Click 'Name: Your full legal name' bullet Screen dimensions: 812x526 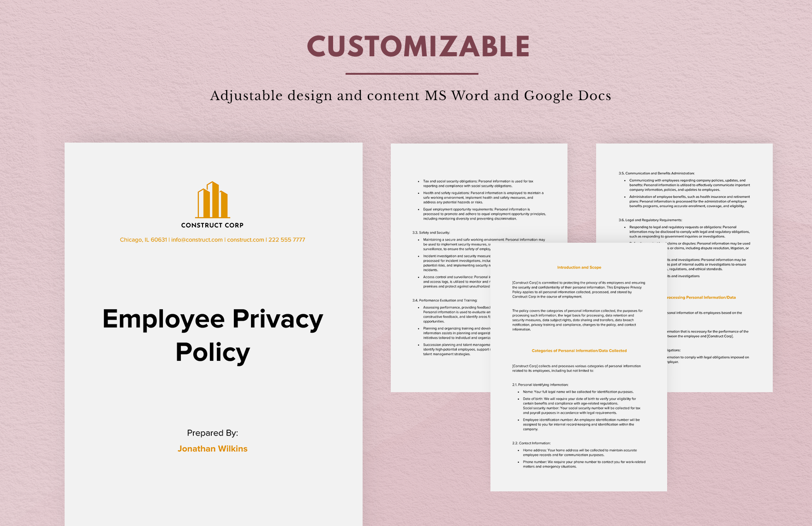pos(578,392)
